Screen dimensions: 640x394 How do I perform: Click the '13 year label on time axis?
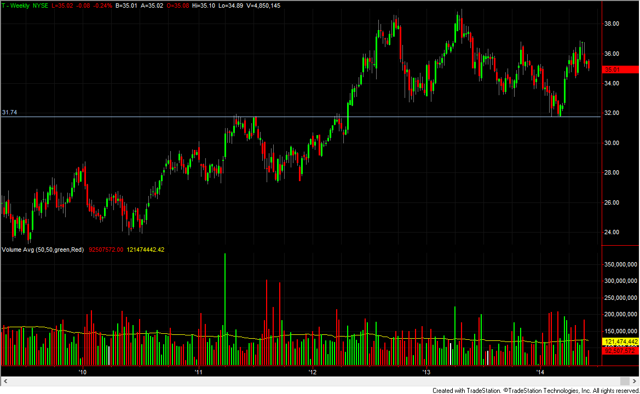(x=427, y=372)
